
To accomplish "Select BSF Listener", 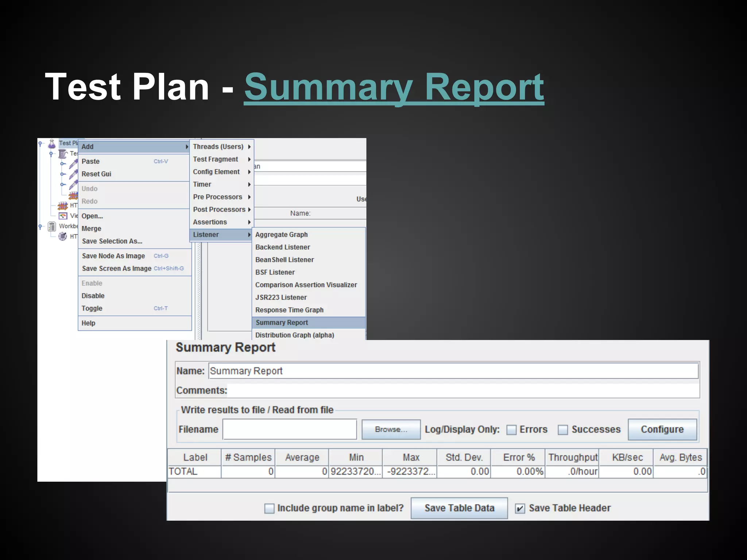I will 309,272.
